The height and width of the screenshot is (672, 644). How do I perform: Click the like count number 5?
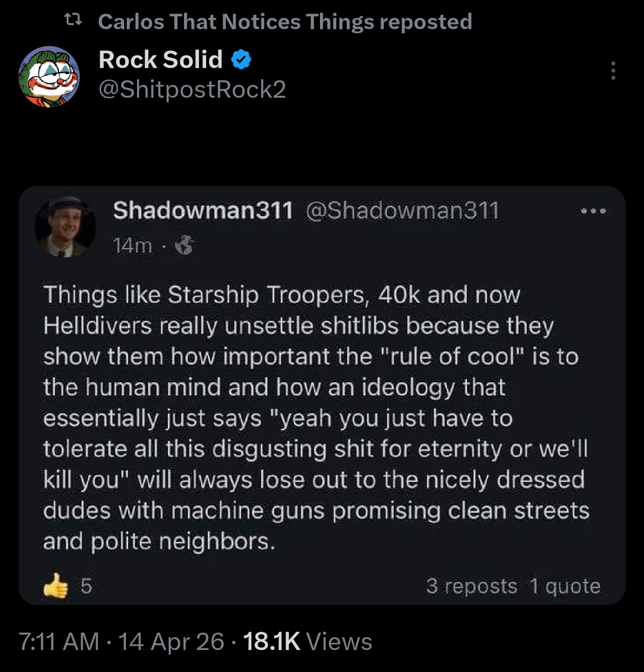pyautogui.click(x=86, y=586)
